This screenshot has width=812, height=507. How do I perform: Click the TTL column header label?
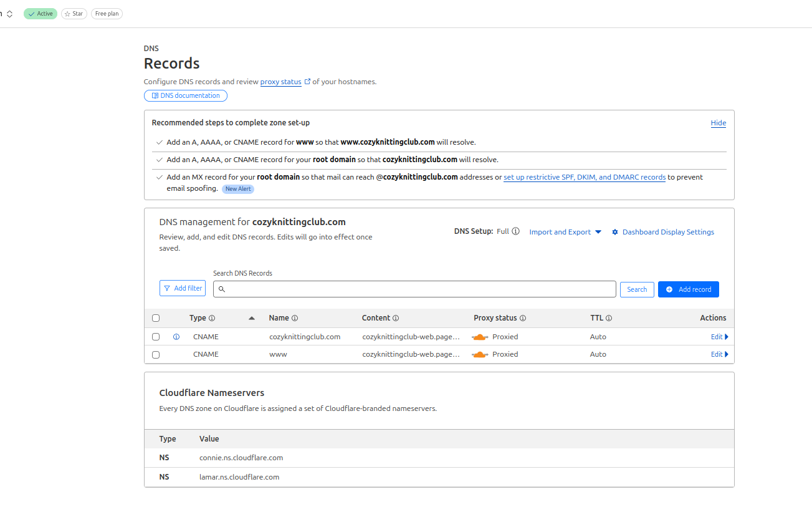pyautogui.click(x=597, y=318)
